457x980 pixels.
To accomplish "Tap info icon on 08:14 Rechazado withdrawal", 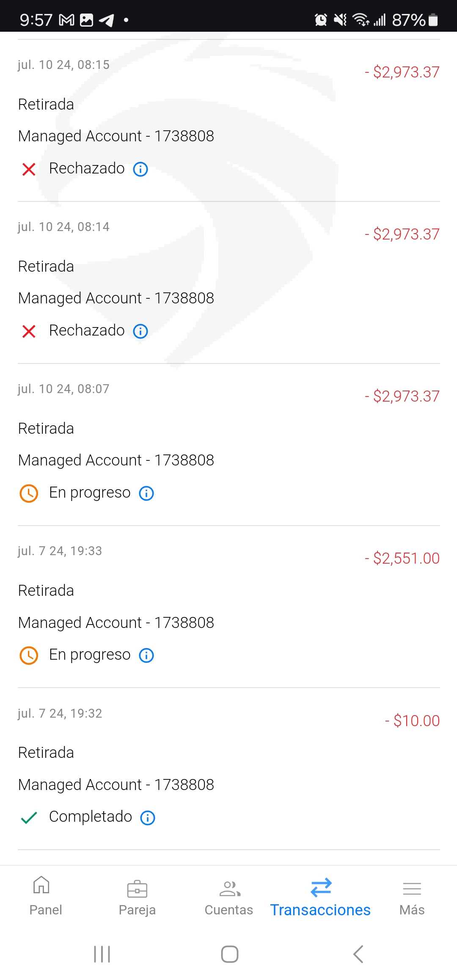I will click(x=140, y=331).
